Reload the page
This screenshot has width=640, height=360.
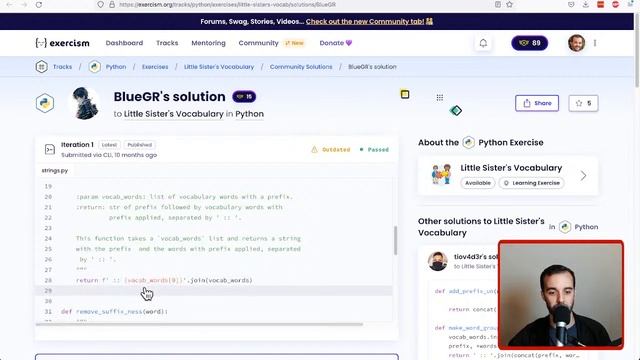pyautogui.click(x=39, y=4)
